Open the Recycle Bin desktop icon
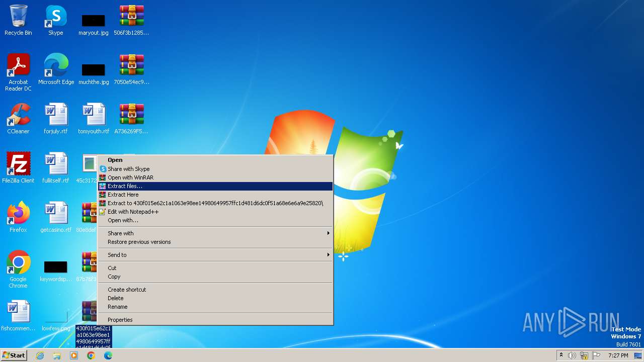 coord(18,20)
